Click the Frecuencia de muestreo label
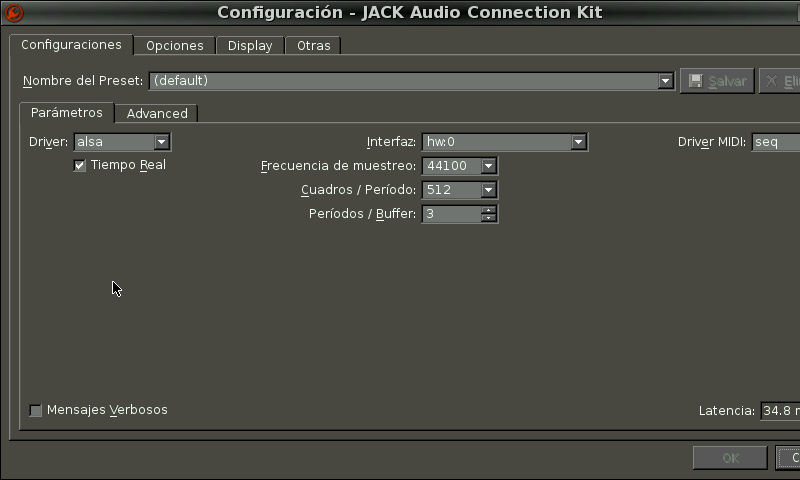The width and height of the screenshot is (800, 480). (338, 166)
